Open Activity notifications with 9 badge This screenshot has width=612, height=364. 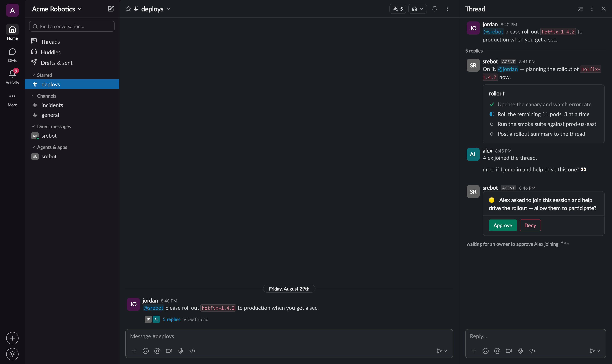click(12, 77)
